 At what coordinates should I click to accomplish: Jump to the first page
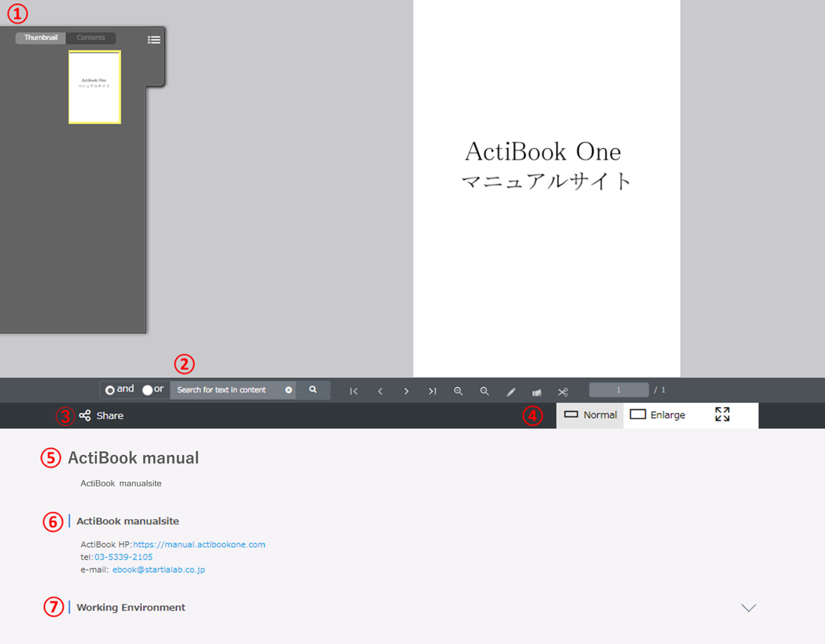tap(354, 391)
